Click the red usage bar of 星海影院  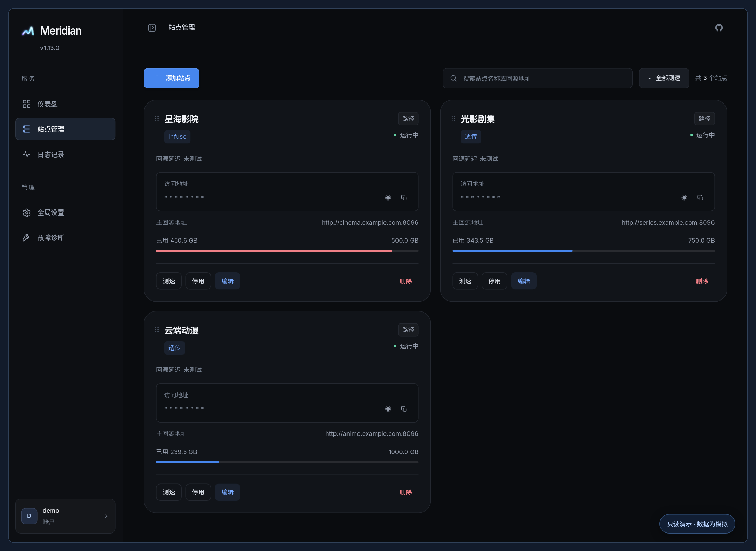[274, 251]
